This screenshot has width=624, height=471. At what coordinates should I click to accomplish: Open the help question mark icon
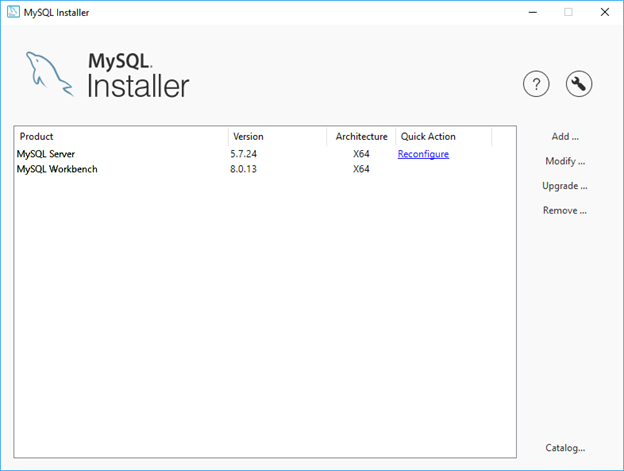click(536, 84)
